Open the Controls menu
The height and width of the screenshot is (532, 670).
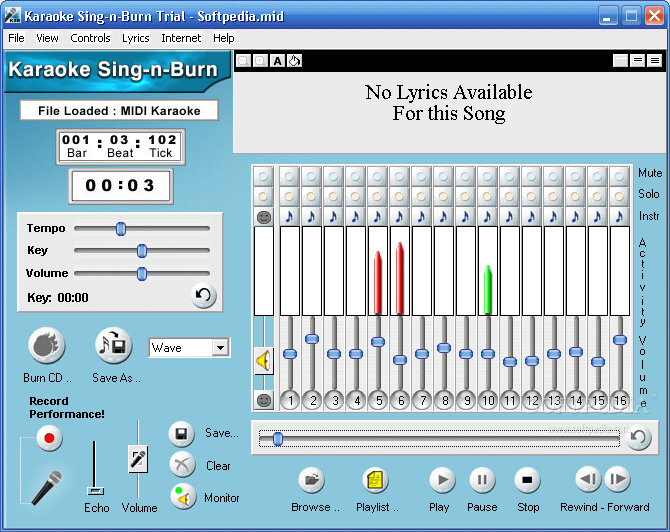pos(90,38)
